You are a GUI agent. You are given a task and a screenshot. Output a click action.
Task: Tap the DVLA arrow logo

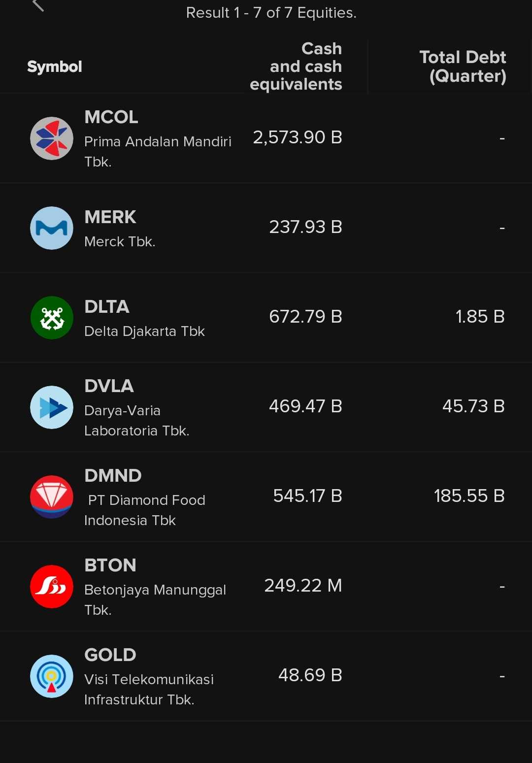52,407
